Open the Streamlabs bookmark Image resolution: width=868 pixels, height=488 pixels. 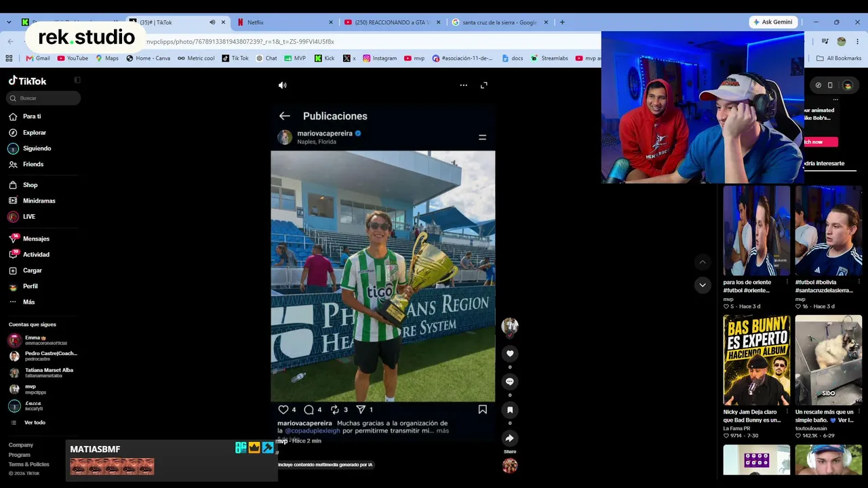click(549, 58)
